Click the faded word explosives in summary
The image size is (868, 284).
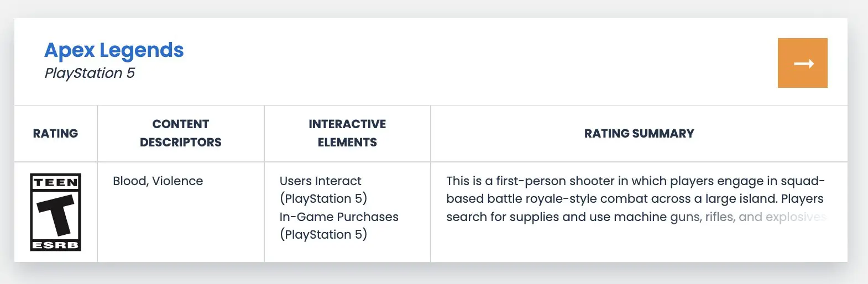click(x=796, y=217)
